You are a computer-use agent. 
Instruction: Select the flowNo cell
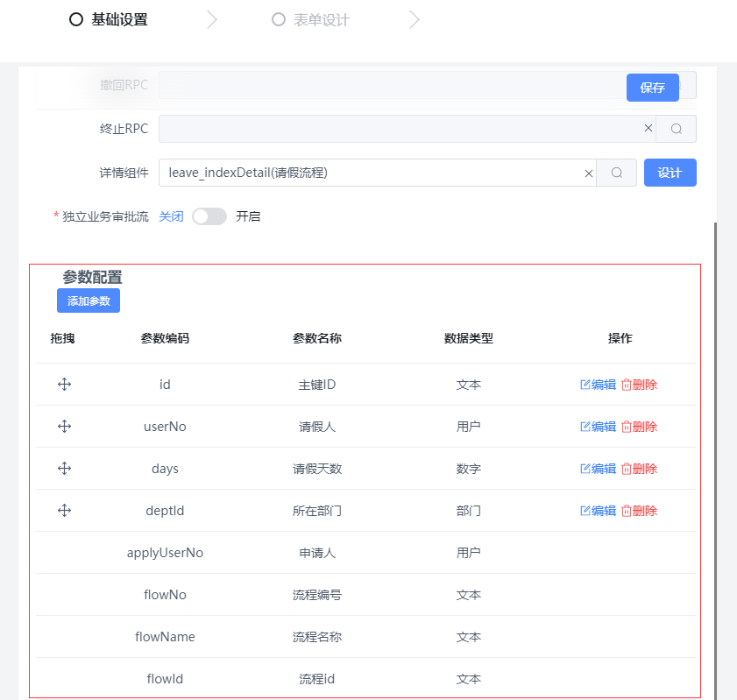click(x=165, y=595)
